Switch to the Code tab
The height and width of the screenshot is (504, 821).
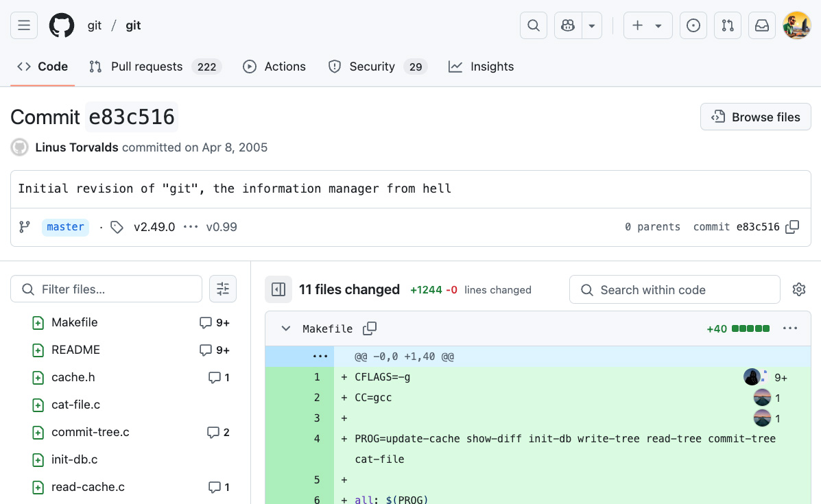(43, 67)
